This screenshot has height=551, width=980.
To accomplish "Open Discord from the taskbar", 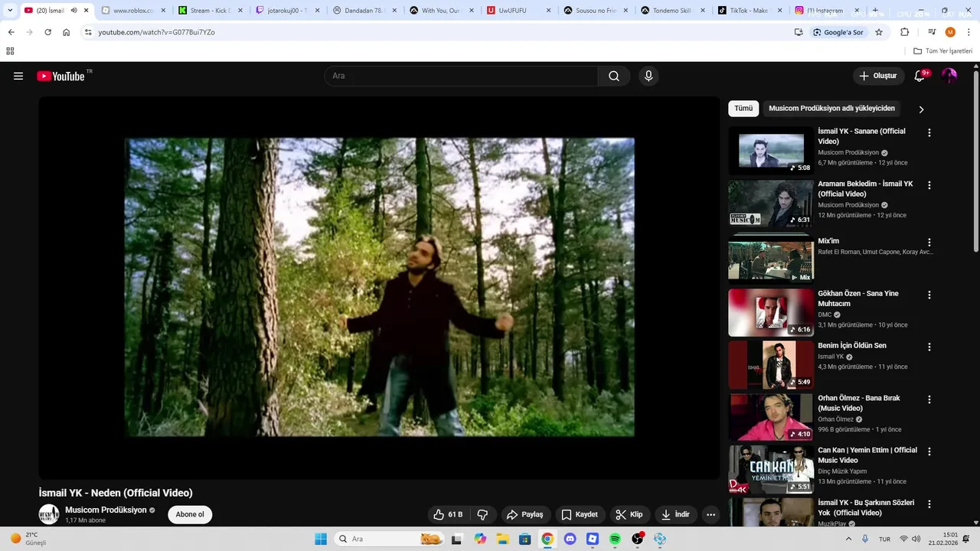I will pos(570,539).
